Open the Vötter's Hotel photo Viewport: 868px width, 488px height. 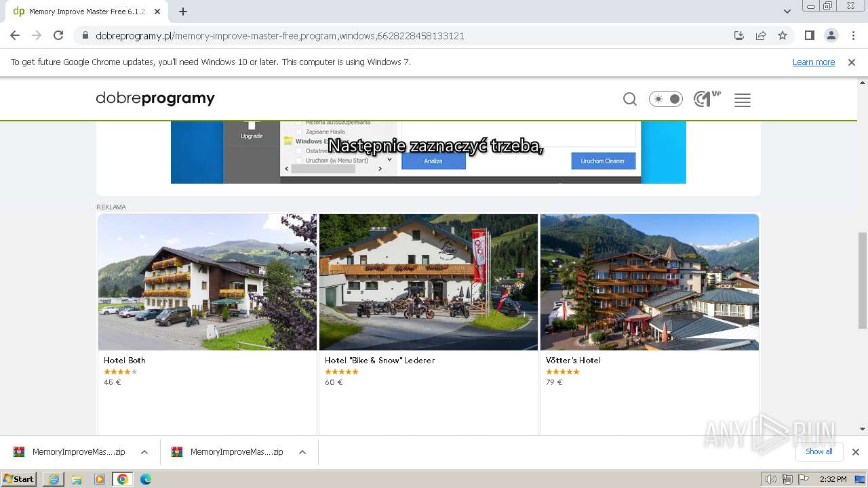650,282
